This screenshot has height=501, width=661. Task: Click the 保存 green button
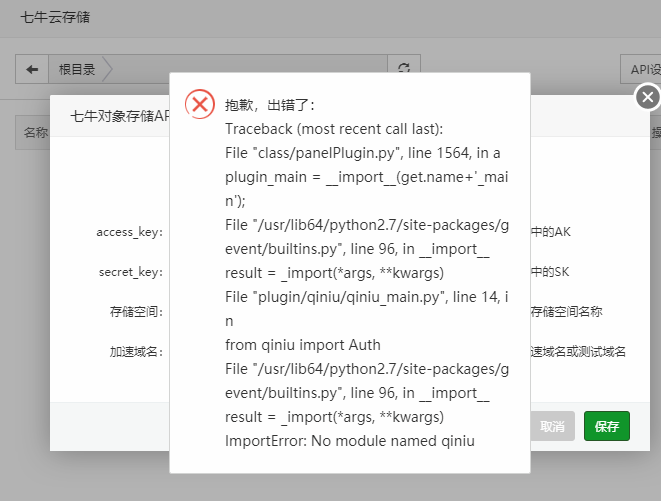(607, 426)
